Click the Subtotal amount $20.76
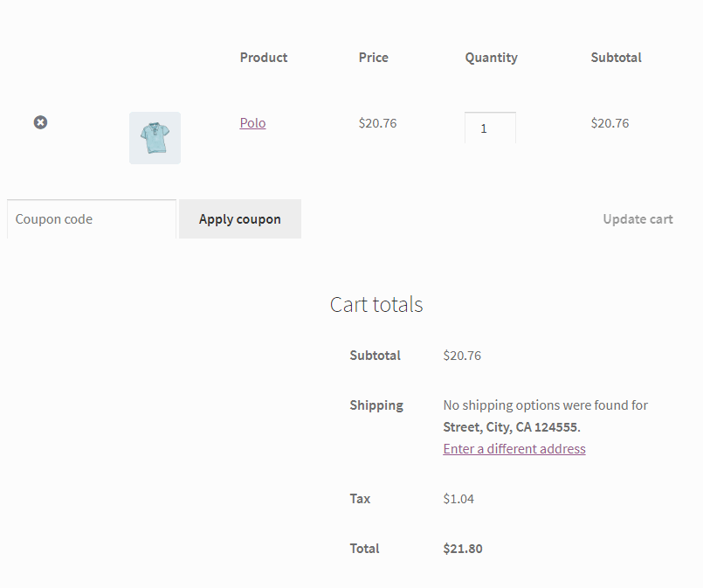Screen dimensions: 703x588 point(462,355)
